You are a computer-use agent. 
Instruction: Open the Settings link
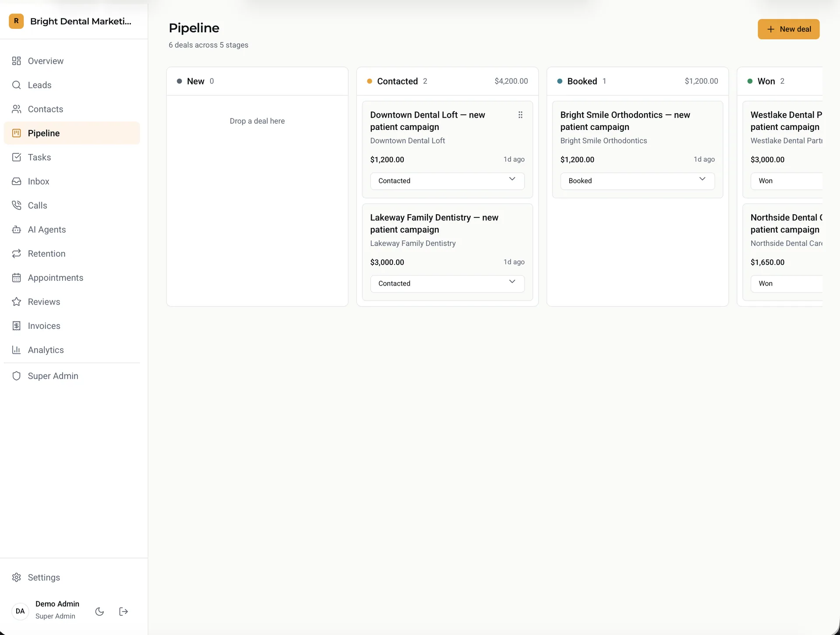point(72,577)
